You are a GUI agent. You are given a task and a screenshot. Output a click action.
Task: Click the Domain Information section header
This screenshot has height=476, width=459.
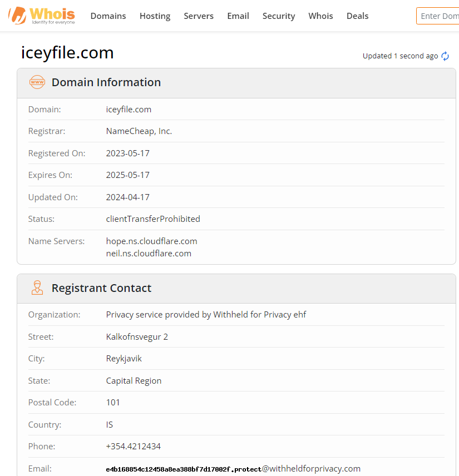coord(236,83)
